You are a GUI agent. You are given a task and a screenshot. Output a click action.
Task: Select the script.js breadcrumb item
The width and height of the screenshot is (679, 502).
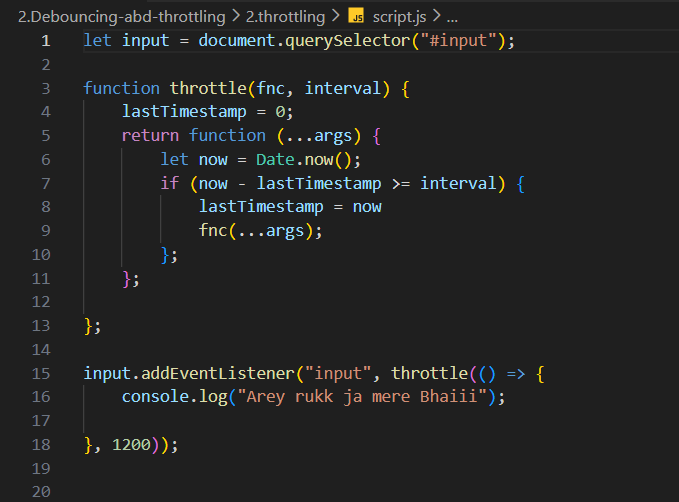point(399,17)
